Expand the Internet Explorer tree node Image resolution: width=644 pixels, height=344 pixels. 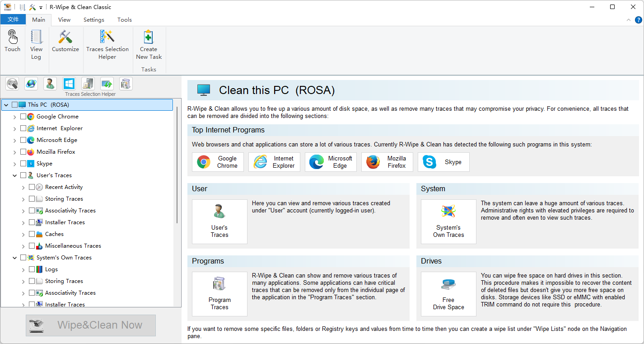point(14,128)
